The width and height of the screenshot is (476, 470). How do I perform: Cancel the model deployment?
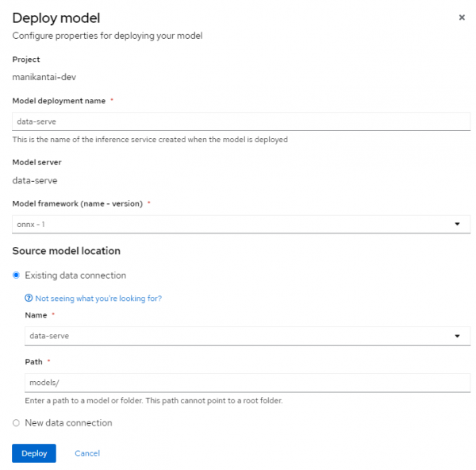click(x=87, y=453)
